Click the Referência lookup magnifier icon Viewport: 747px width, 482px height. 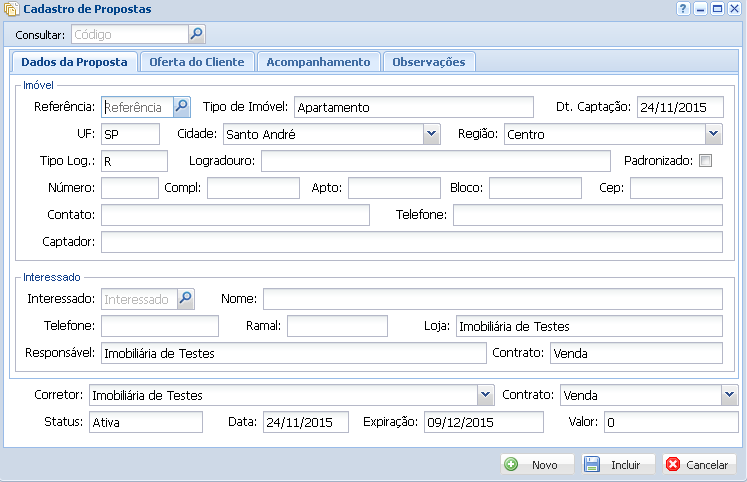point(181,107)
